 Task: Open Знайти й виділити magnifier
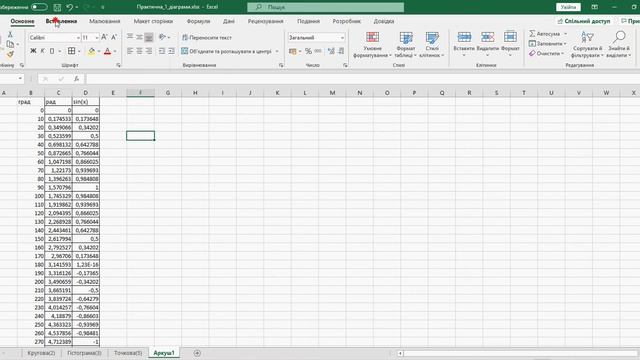coord(619,44)
